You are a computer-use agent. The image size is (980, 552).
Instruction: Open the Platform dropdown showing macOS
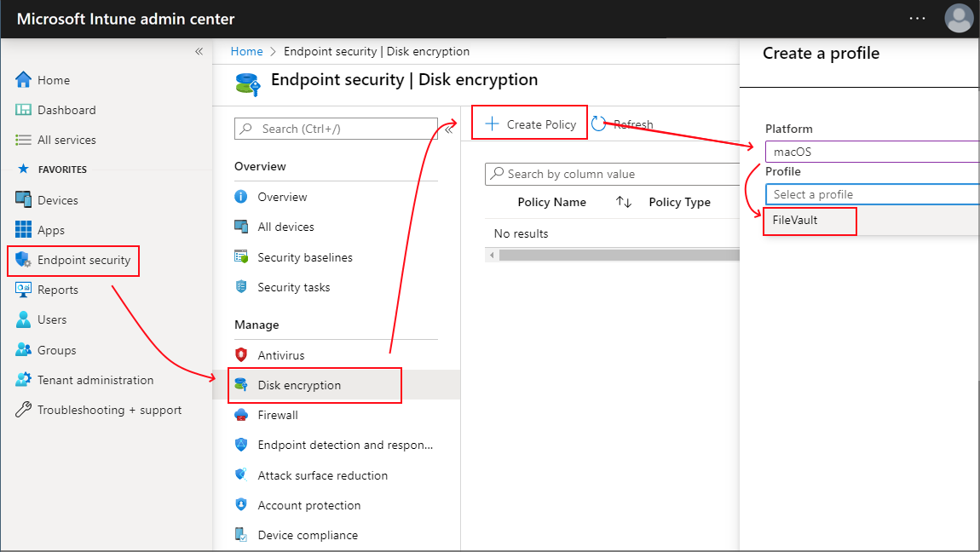tap(872, 152)
